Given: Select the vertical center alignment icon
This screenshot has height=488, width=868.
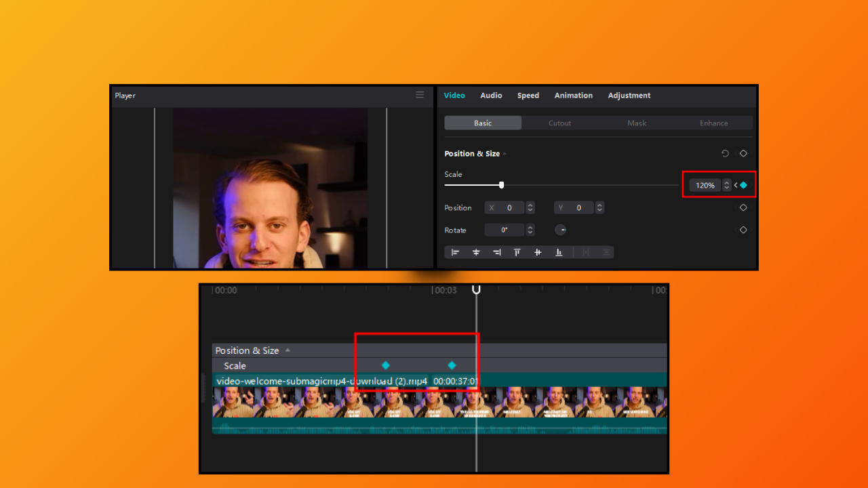Looking at the screenshot, I should pyautogui.click(x=537, y=252).
